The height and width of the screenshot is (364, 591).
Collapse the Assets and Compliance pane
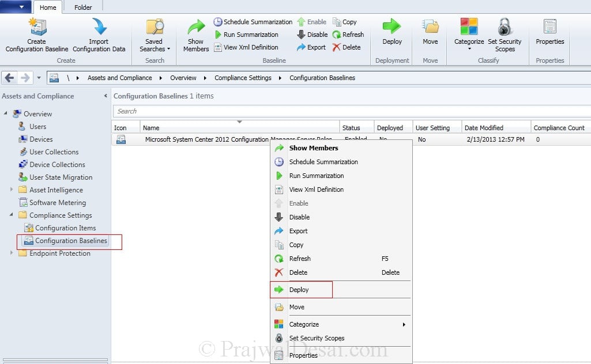(x=106, y=96)
